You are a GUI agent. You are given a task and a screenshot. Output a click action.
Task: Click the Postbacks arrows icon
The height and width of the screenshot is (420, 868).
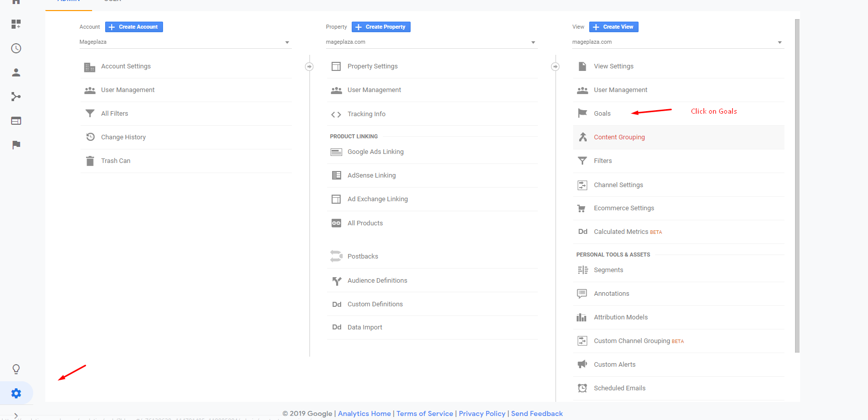point(336,256)
